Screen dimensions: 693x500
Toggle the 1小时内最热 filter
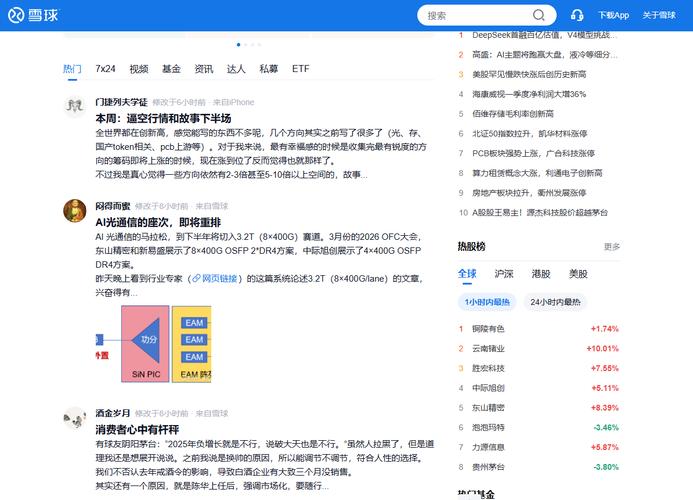click(x=487, y=302)
